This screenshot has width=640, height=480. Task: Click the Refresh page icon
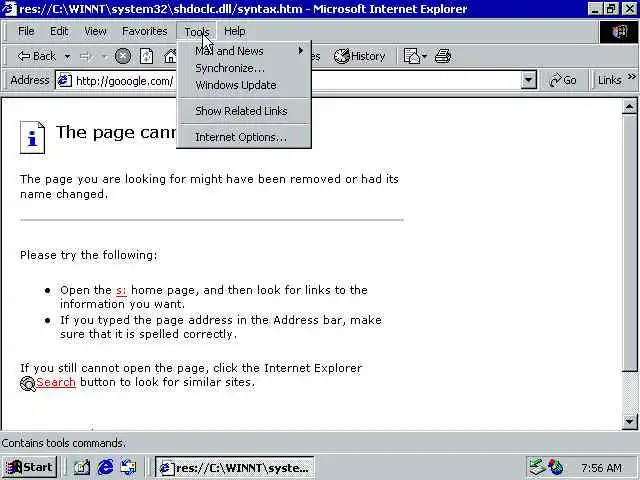(146, 56)
